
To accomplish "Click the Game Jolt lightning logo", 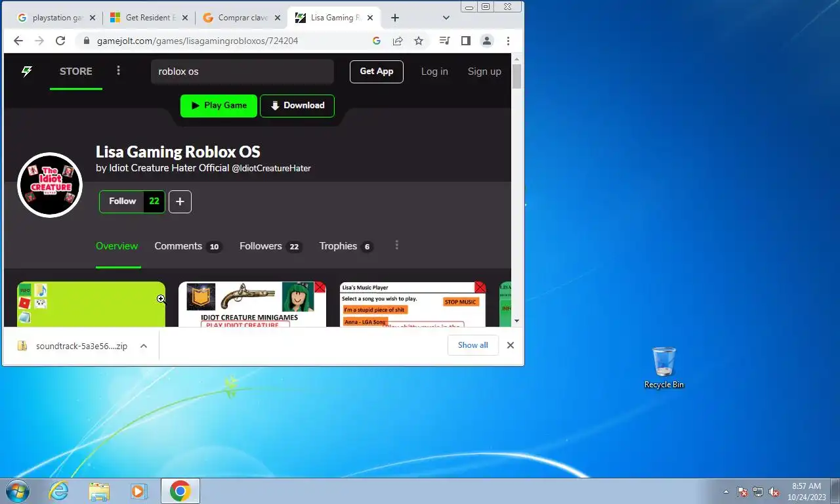I will tap(27, 72).
